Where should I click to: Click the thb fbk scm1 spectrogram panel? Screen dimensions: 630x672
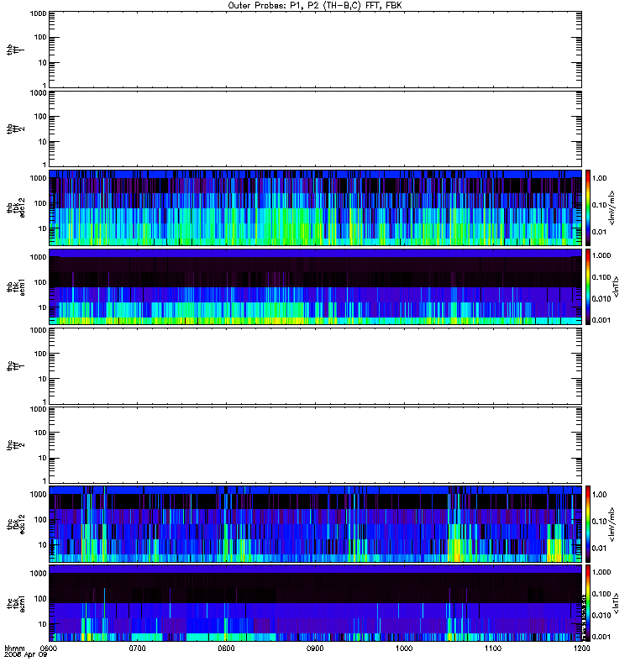pos(316,286)
